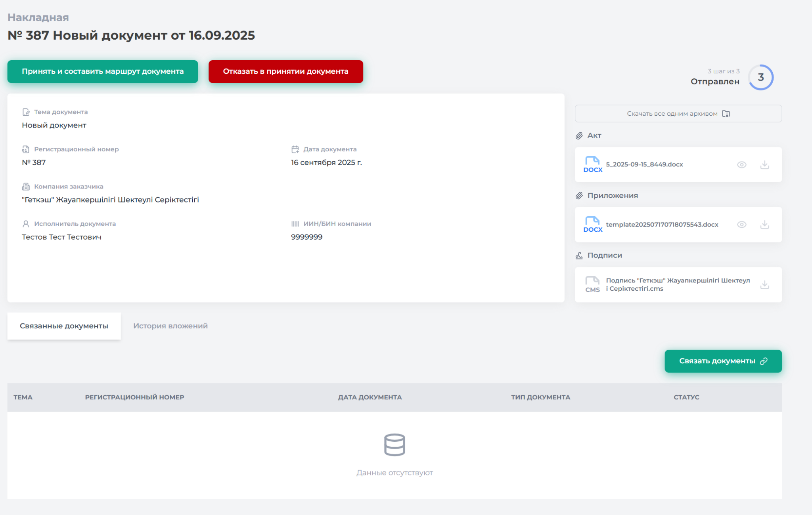Click the CMS file icon in signatures
The height and width of the screenshot is (515, 812).
pyautogui.click(x=592, y=284)
